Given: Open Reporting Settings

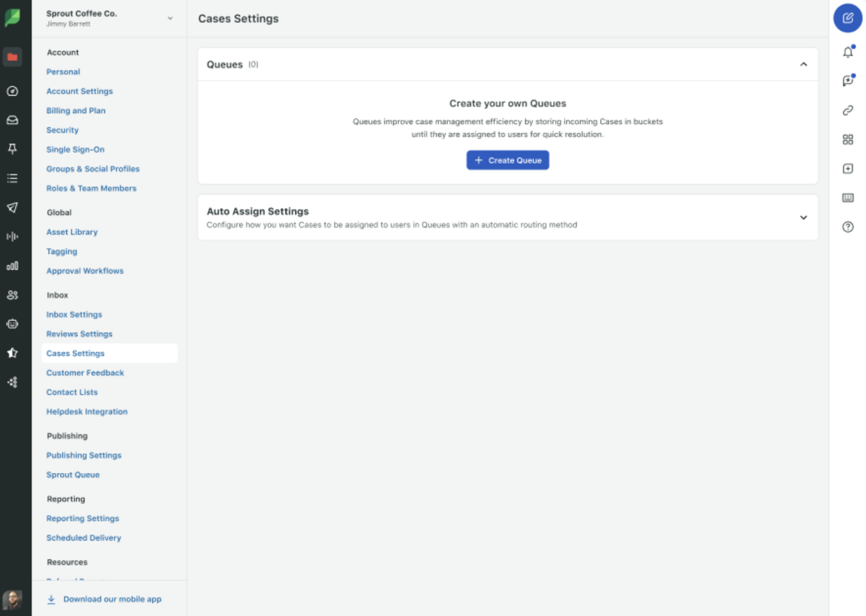Looking at the screenshot, I should click(83, 519).
